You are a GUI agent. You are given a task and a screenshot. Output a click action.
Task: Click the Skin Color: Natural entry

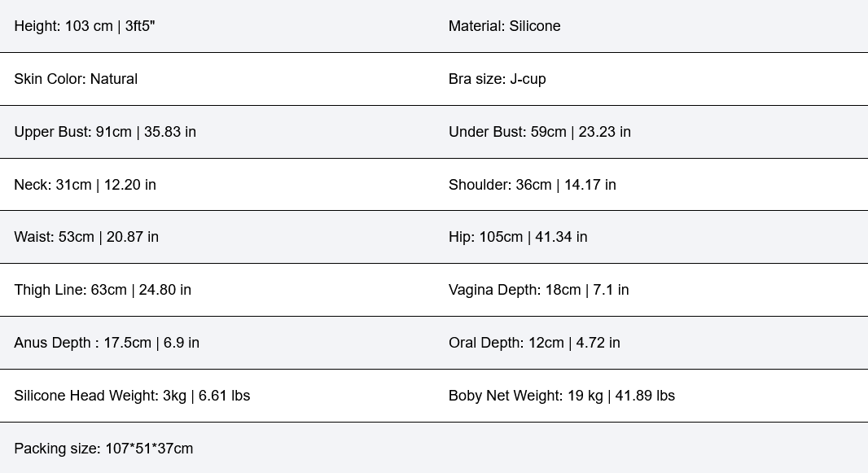[76, 79]
